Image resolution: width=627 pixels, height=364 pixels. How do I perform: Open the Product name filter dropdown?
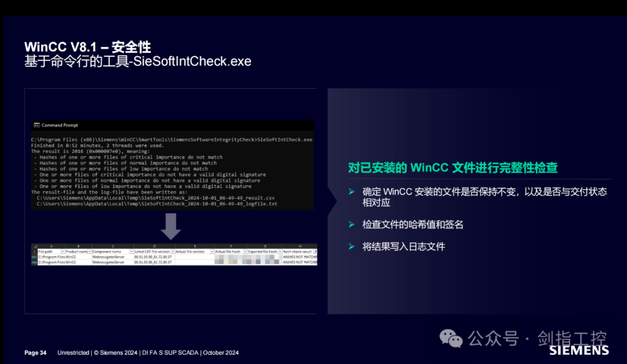(x=89, y=252)
